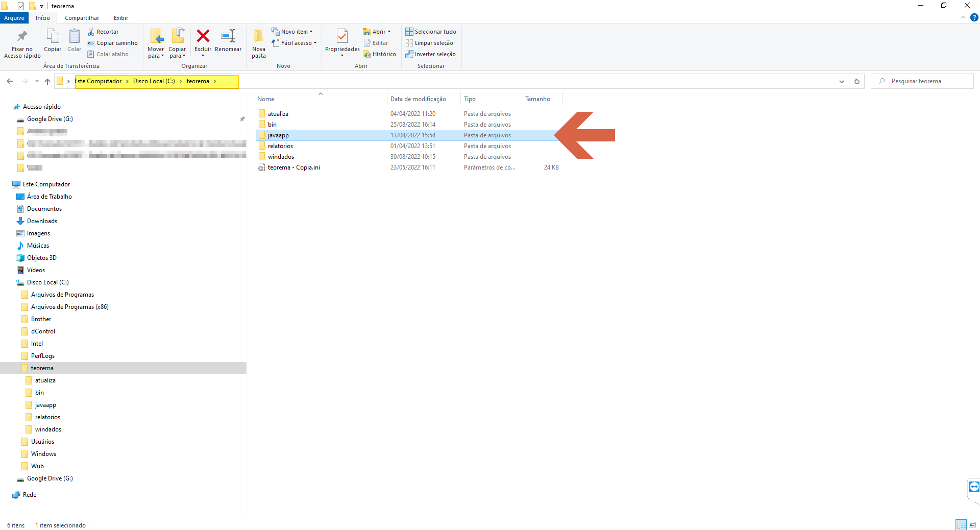Click the Copiar ribbon icon
Screen dimensions: 980x530
pyautogui.click(x=53, y=36)
